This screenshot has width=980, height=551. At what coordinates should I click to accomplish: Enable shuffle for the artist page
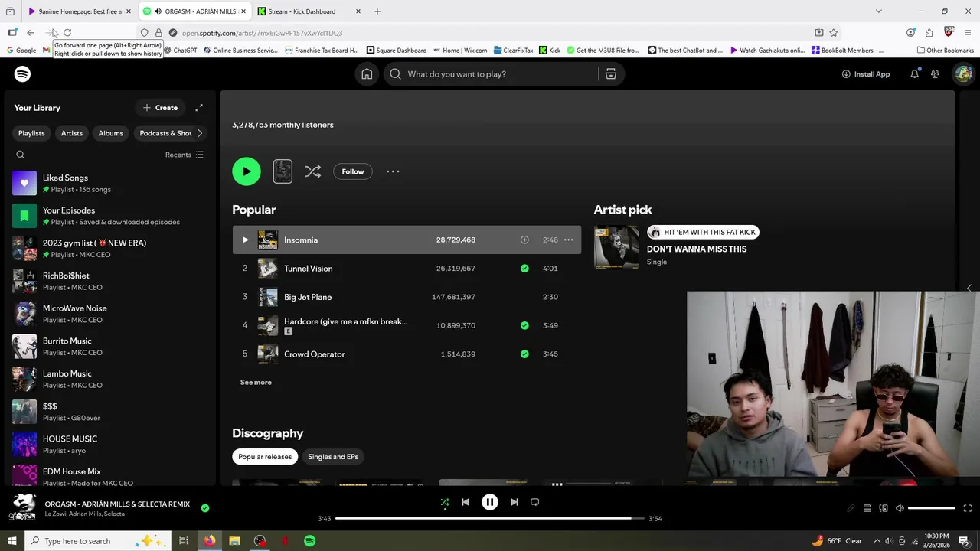coord(312,171)
